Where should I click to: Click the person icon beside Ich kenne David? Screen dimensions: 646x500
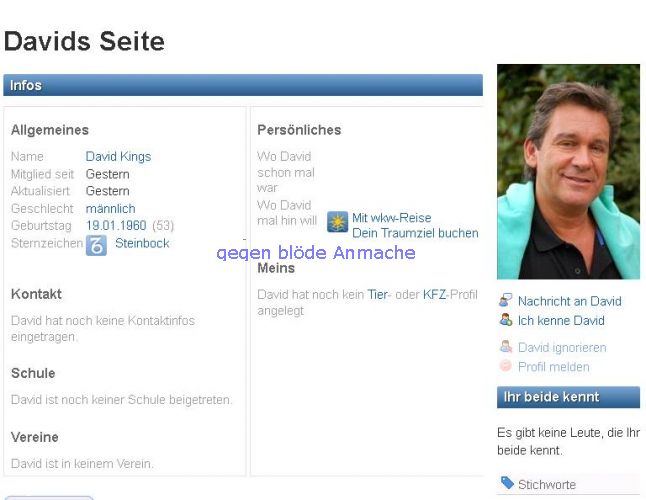tap(506, 320)
